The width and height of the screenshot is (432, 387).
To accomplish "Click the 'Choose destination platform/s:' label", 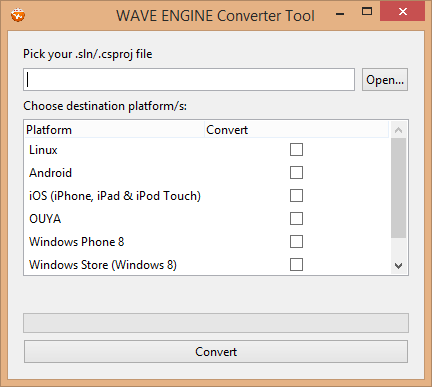I will point(105,106).
